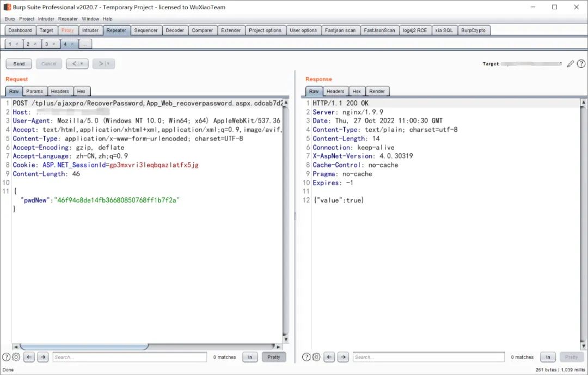Click the request vertical scrollbar down arrow
588x375 pixels.
(x=286, y=340)
